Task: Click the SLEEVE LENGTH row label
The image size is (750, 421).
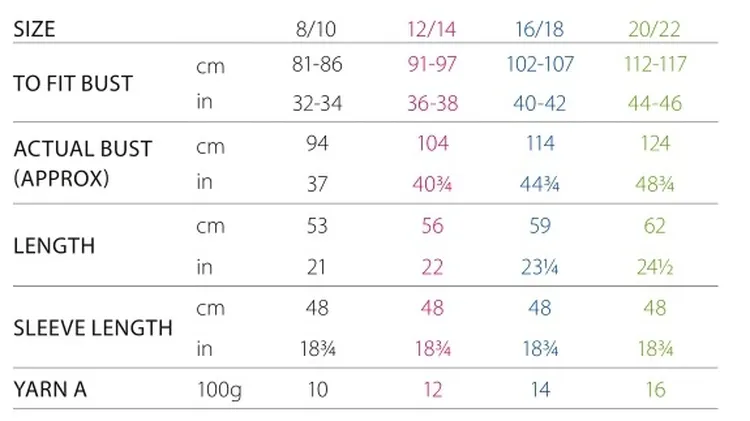Action: [94, 327]
